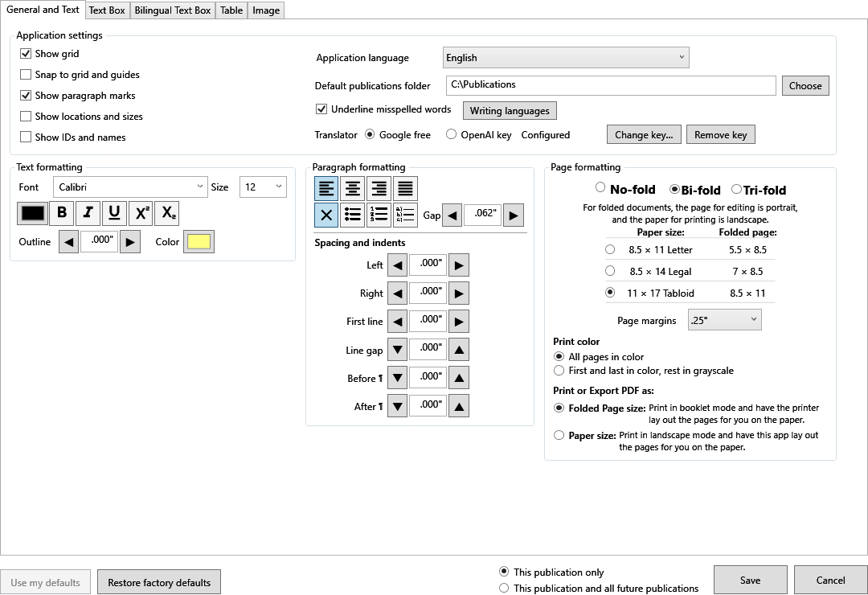
Task: Select This publication and all future publications
Action: pos(504,588)
